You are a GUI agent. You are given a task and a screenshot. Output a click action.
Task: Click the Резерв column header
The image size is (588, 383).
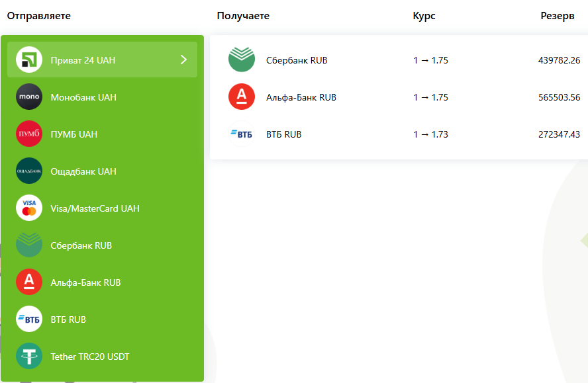[x=558, y=16]
